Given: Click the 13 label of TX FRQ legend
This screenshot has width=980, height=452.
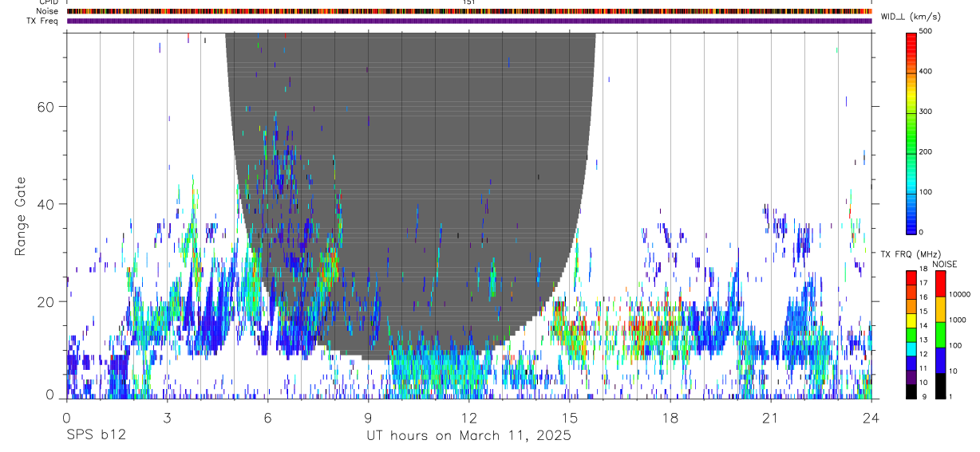Looking at the screenshot, I should pos(923,340).
